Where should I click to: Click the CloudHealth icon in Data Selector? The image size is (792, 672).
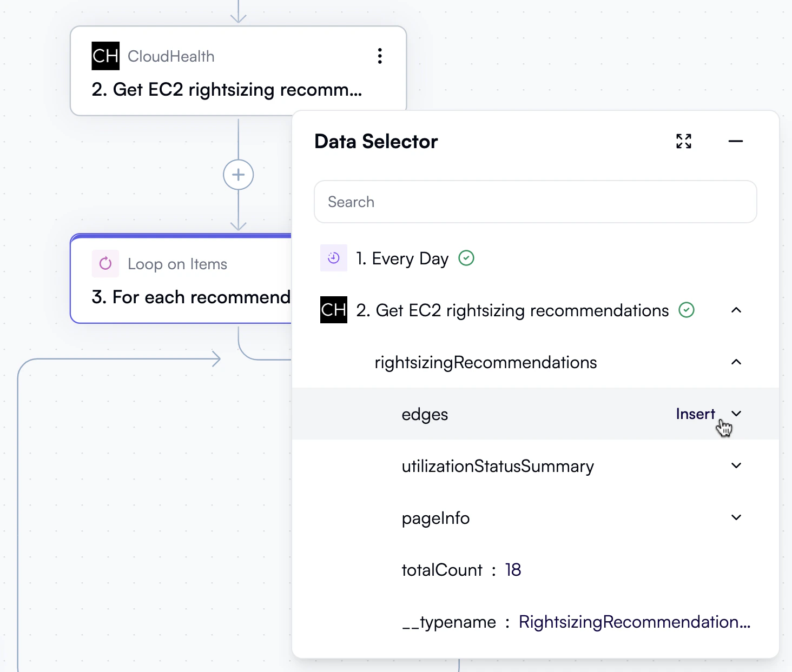click(334, 310)
